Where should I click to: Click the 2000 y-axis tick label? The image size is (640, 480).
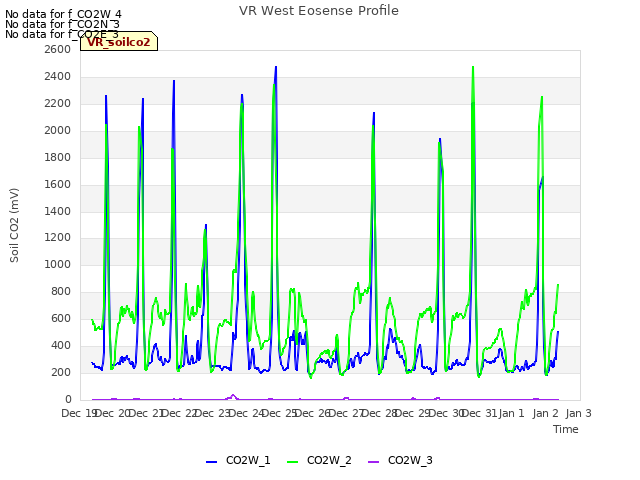click(58, 130)
